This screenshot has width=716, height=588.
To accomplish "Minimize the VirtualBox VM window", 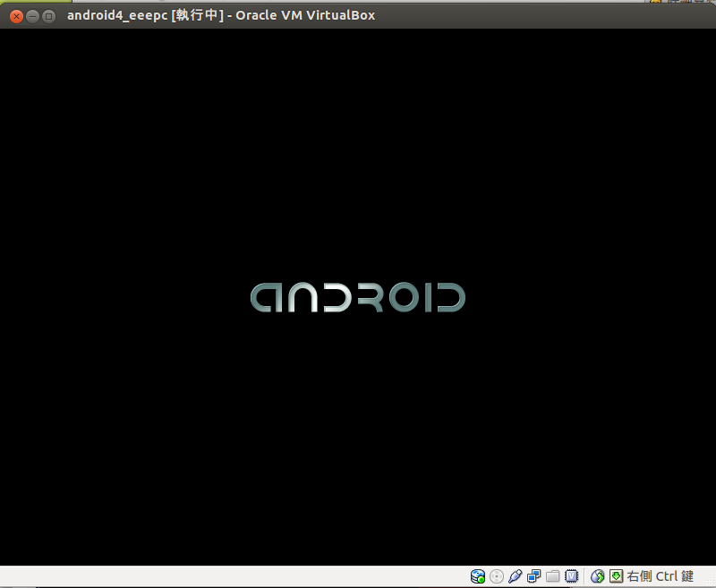I will coord(32,17).
